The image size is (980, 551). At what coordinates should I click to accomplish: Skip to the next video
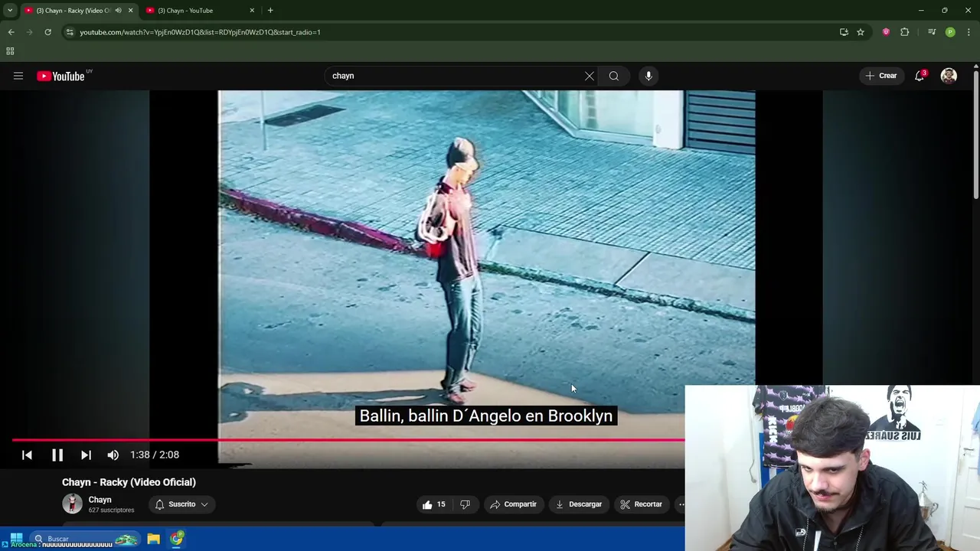coord(86,455)
